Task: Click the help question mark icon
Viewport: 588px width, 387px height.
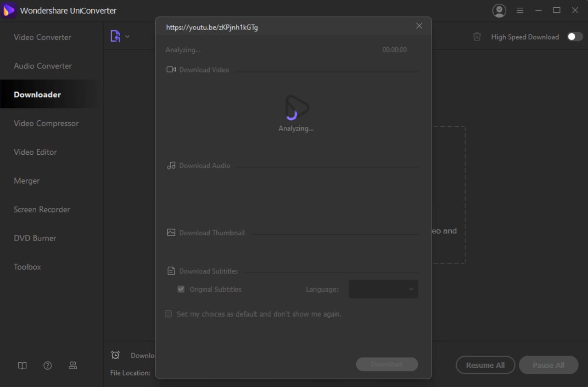Action: tap(48, 365)
